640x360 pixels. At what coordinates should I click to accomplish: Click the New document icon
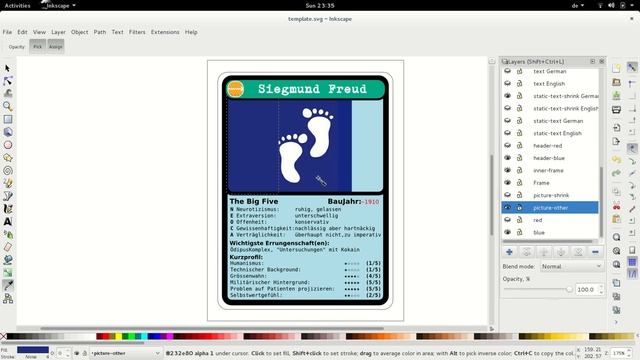616,68
